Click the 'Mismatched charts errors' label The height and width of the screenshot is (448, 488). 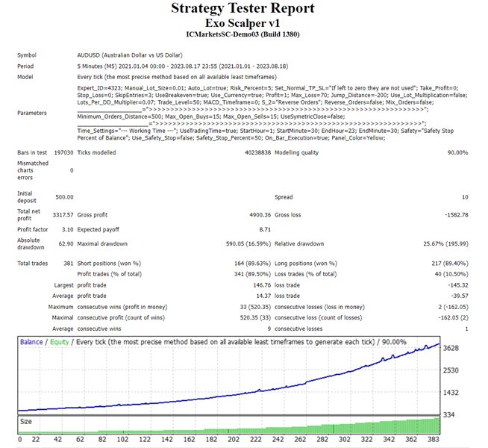click(33, 170)
